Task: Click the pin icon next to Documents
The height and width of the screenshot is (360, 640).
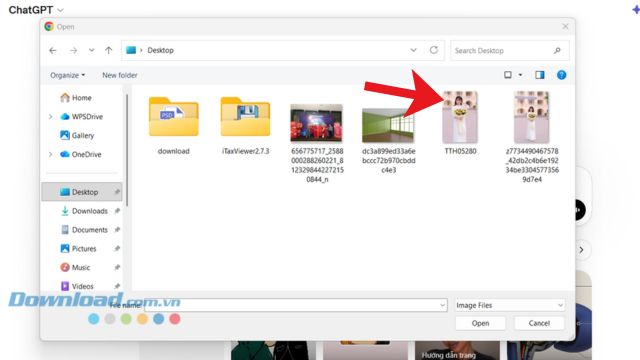Action: pos(117,230)
